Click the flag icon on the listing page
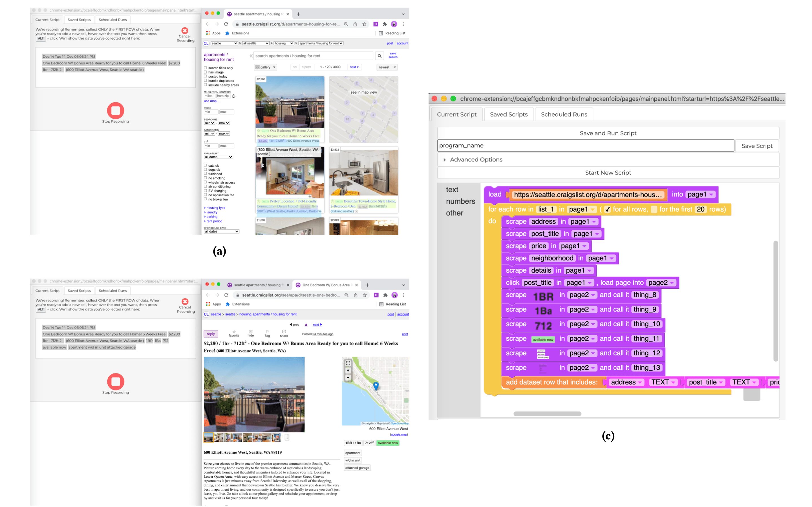The width and height of the screenshot is (812, 507). click(267, 332)
